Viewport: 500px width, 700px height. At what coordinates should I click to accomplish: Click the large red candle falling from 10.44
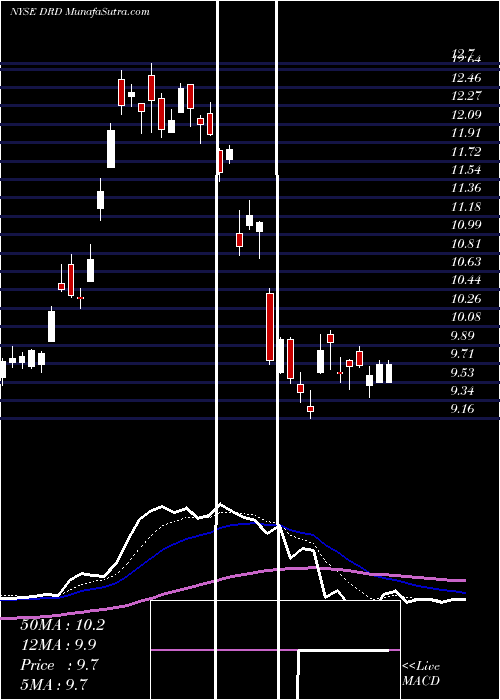point(270,326)
